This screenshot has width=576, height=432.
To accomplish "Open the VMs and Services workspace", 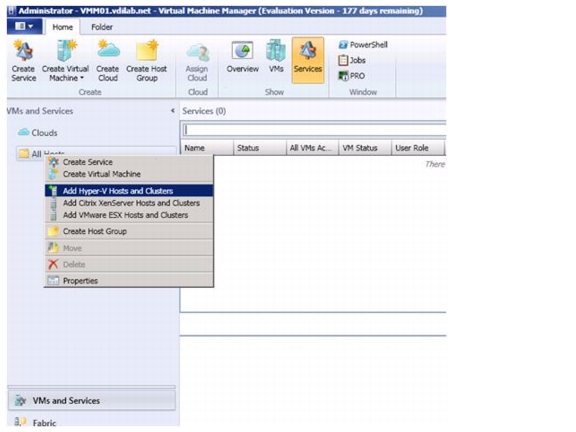I will [91, 400].
